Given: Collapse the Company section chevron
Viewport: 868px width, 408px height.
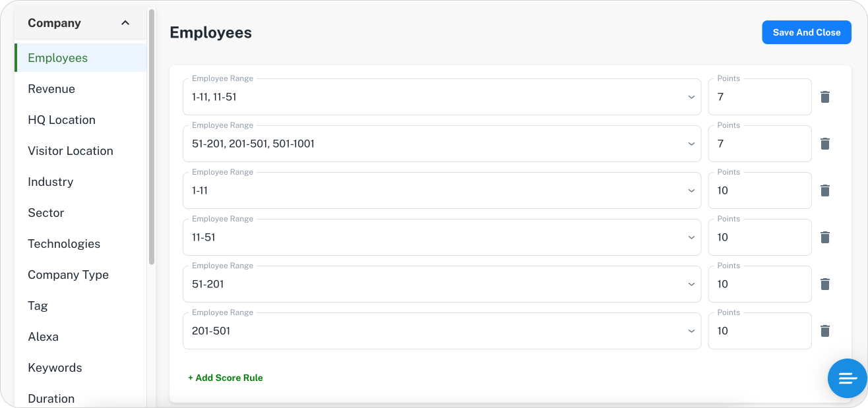Looking at the screenshot, I should click(x=125, y=23).
